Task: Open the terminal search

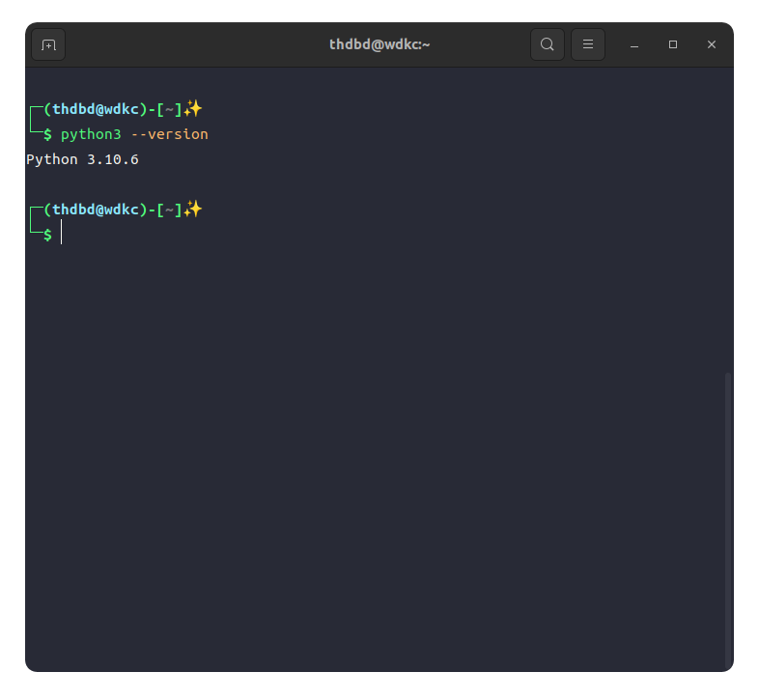Action: (x=547, y=44)
